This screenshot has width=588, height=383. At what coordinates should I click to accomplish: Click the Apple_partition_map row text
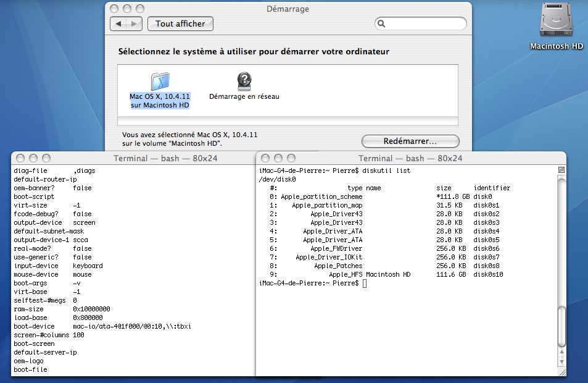tap(327, 205)
